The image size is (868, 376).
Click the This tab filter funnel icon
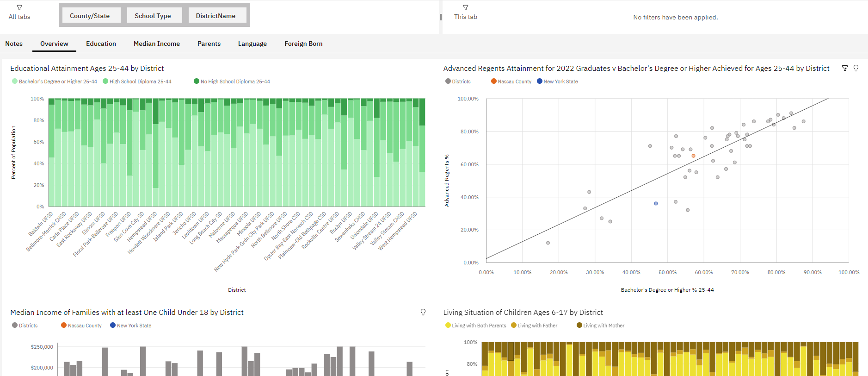[x=466, y=7]
